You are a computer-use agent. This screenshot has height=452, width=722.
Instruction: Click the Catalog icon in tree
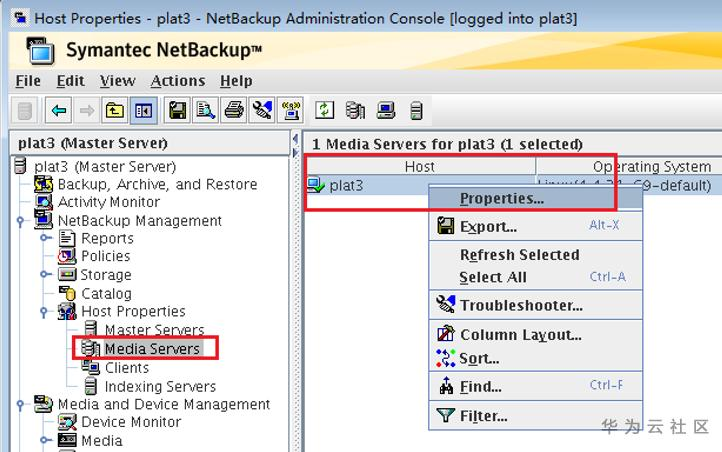[x=67, y=293]
